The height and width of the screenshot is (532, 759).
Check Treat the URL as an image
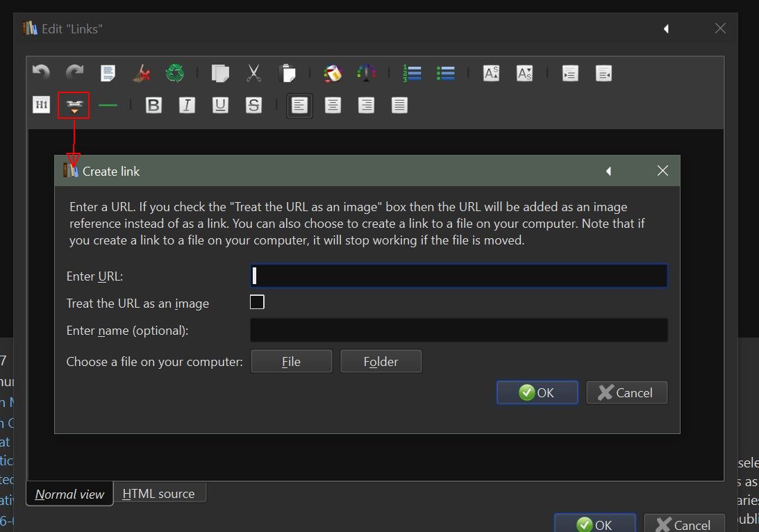tap(257, 302)
